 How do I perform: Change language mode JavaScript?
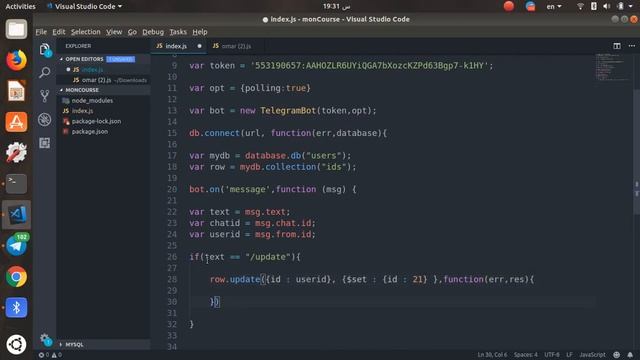[592, 355]
